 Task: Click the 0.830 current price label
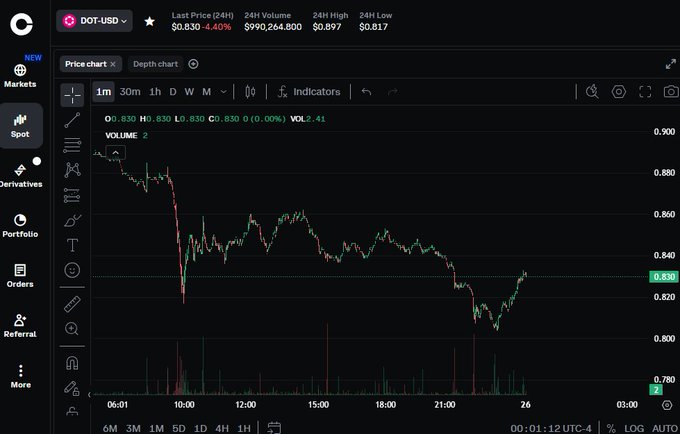coord(664,277)
